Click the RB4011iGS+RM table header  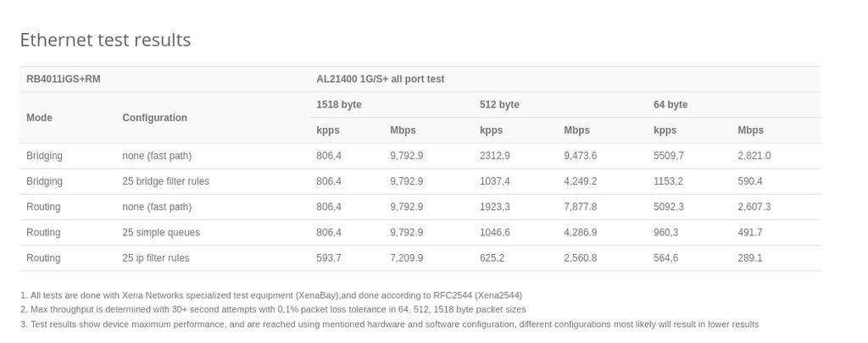[64, 80]
